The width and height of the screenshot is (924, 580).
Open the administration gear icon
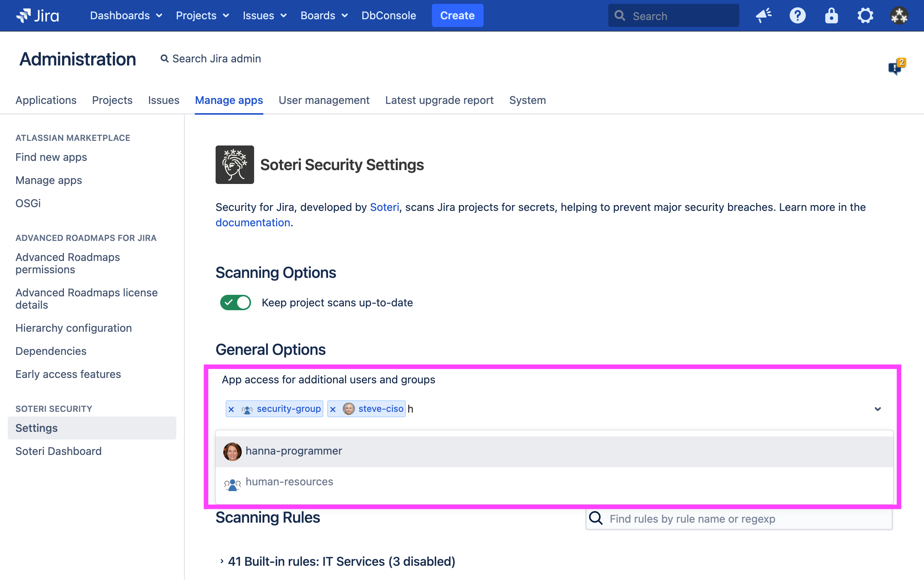pos(865,15)
